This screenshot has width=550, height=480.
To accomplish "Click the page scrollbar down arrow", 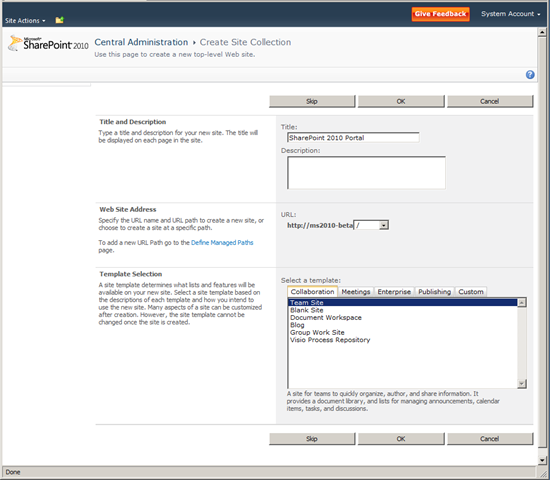I will point(542,460).
